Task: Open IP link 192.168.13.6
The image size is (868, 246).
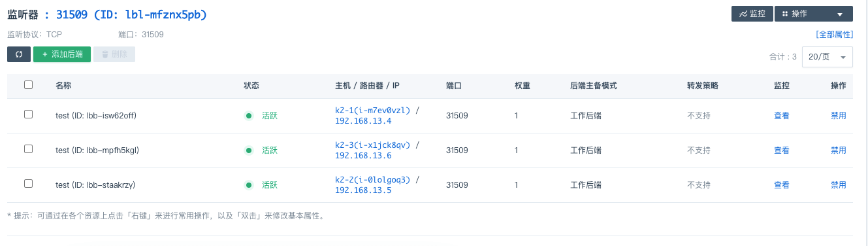Action: click(x=363, y=156)
